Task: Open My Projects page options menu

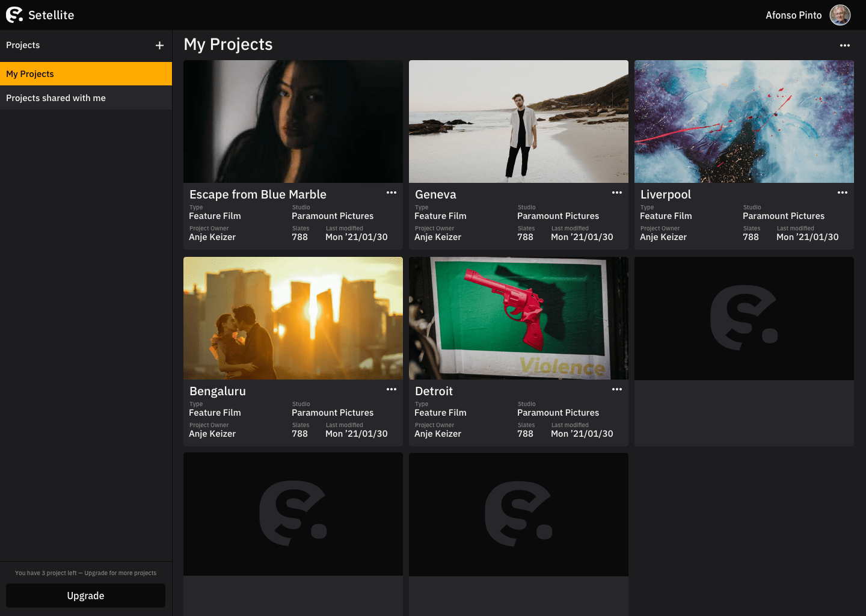Action: click(x=844, y=46)
